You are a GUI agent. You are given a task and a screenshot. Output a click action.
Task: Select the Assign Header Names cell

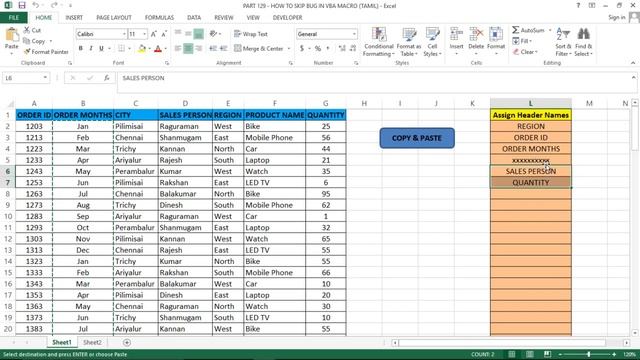(x=531, y=115)
